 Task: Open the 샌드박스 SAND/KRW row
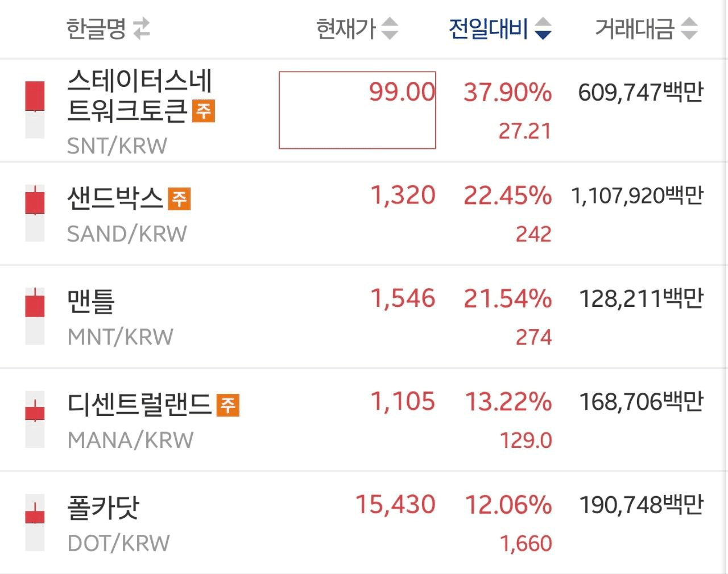[x=363, y=214]
